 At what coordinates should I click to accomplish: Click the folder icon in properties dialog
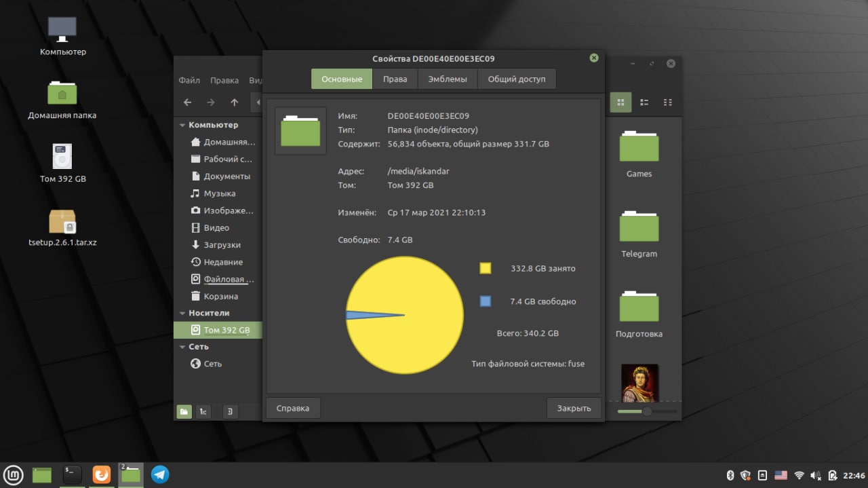coord(300,131)
